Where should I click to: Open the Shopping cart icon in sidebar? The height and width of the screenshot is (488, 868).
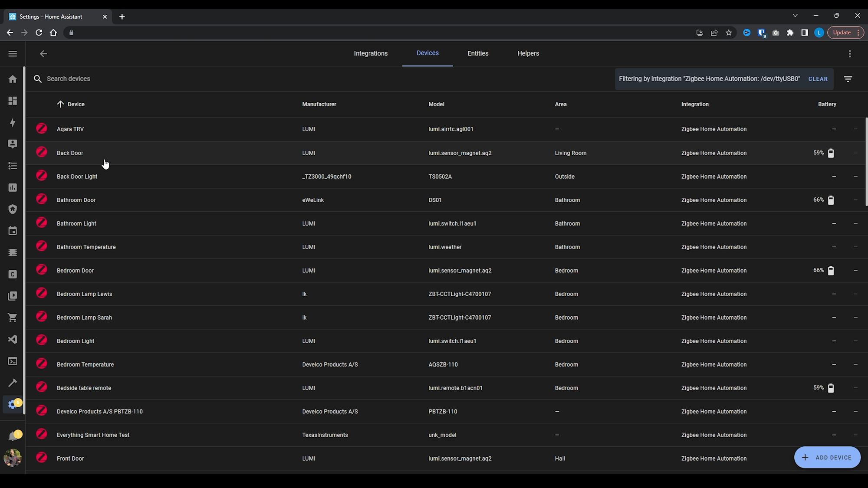[13, 318]
